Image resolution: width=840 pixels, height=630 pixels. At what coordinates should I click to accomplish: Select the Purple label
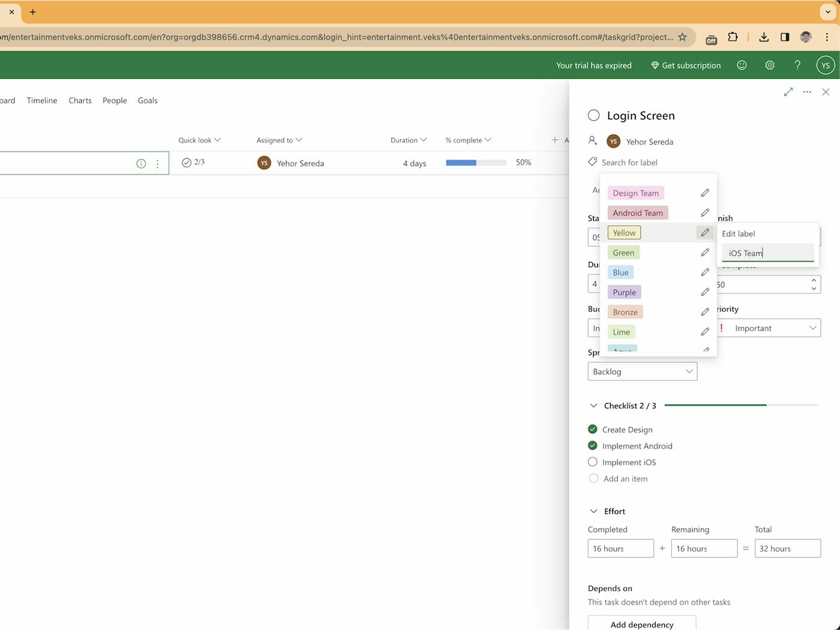[625, 292]
